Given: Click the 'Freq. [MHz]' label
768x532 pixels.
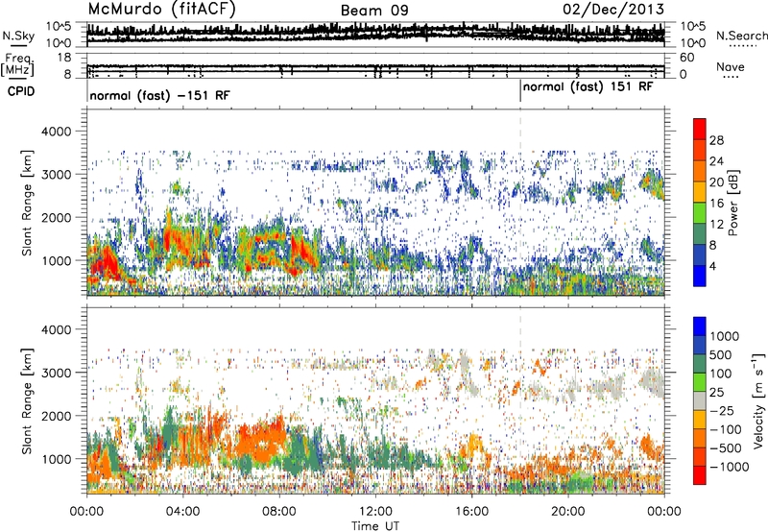Looking at the screenshot, I should [x=17, y=64].
